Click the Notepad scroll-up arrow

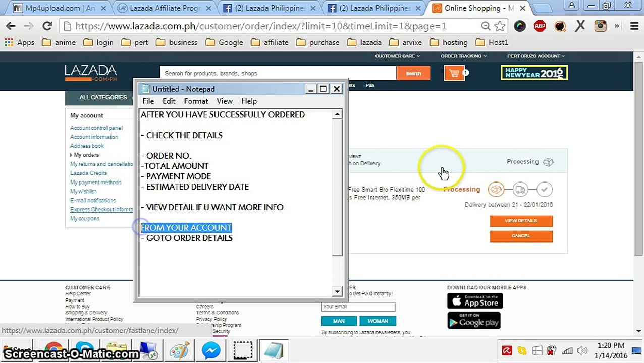[337, 114]
